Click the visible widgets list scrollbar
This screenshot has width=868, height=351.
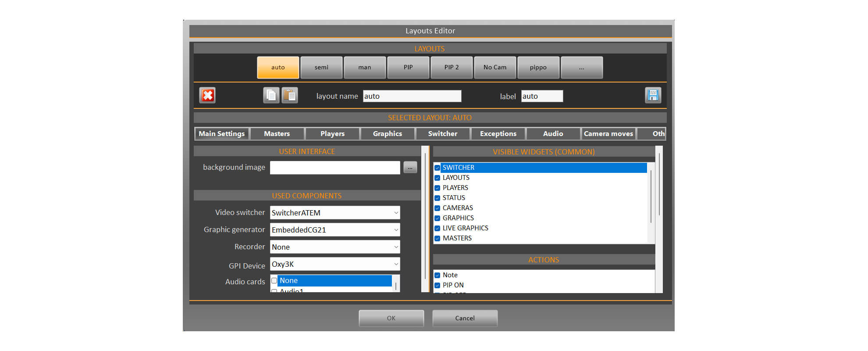tap(651, 197)
